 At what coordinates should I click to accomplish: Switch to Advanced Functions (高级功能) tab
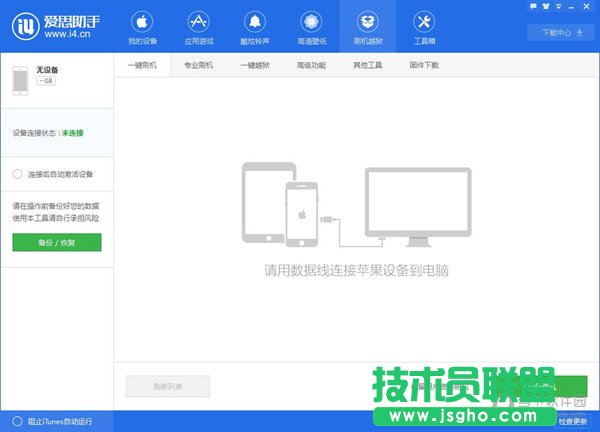311,65
